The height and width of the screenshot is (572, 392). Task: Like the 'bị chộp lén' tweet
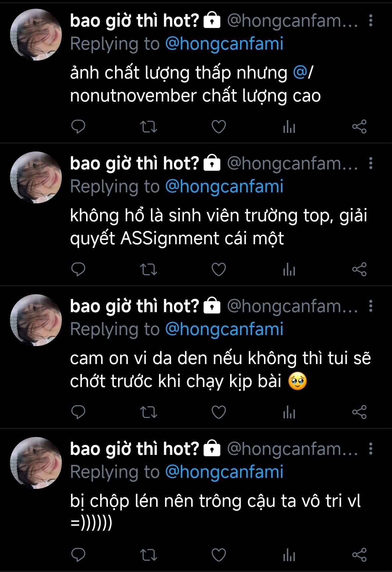[219, 555]
